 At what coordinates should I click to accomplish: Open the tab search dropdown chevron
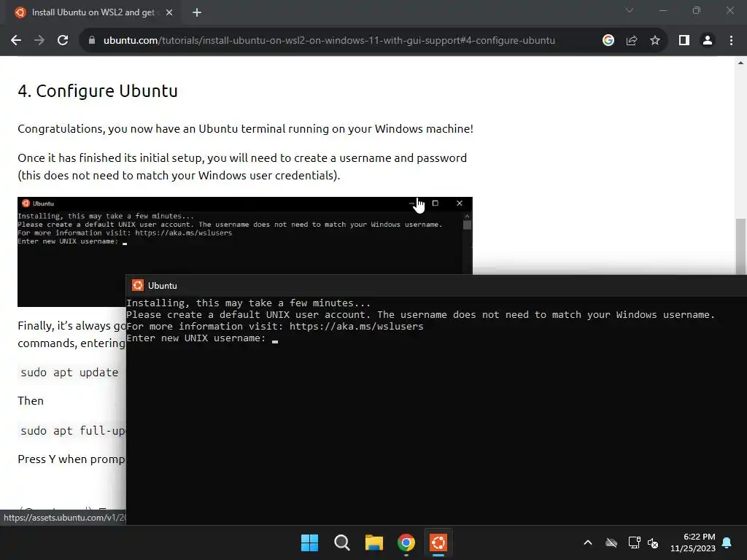[630, 10]
